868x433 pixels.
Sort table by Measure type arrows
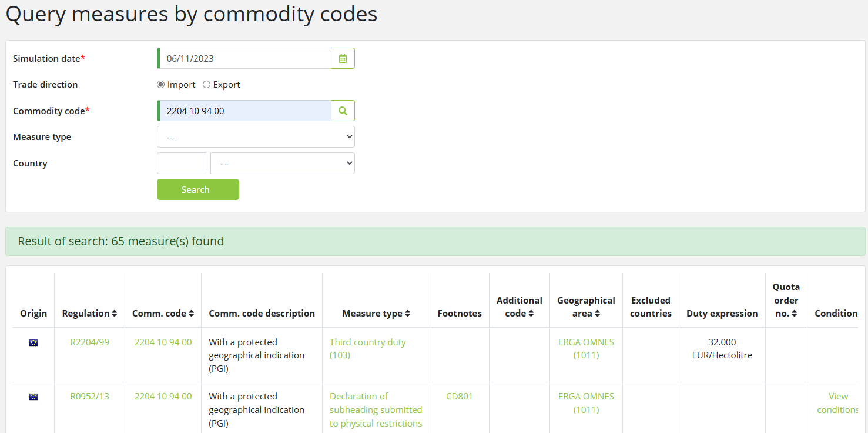point(408,314)
